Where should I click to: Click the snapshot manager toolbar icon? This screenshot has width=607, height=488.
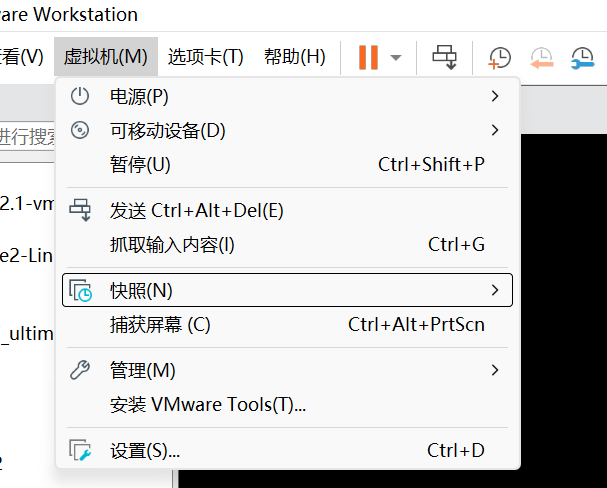coord(582,58)
